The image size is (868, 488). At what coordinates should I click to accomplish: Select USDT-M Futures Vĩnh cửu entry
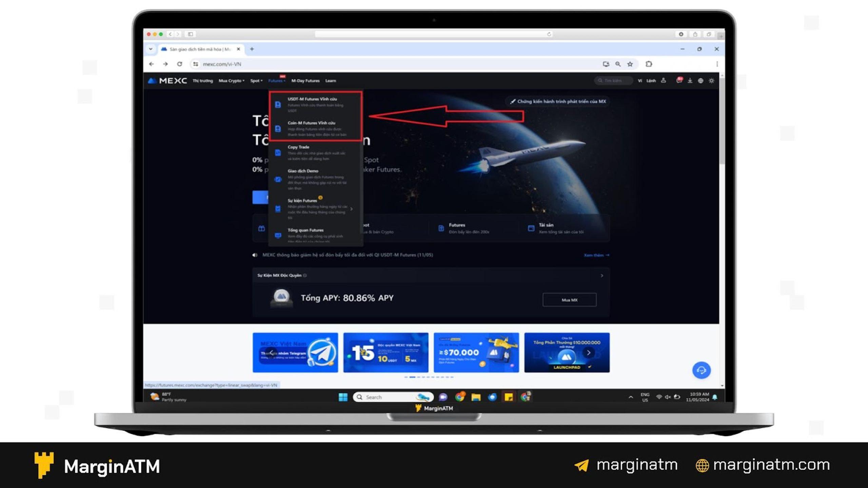tap(316, 104)
